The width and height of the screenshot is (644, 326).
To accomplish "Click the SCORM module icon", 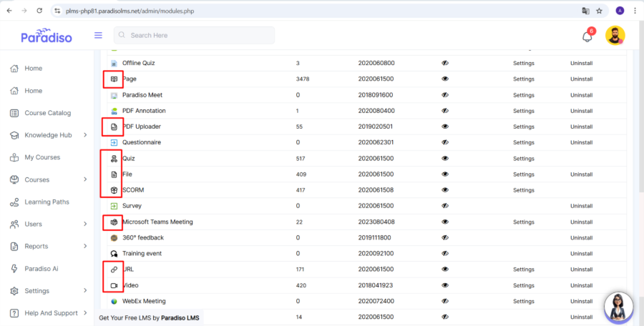I will point(114,190).
